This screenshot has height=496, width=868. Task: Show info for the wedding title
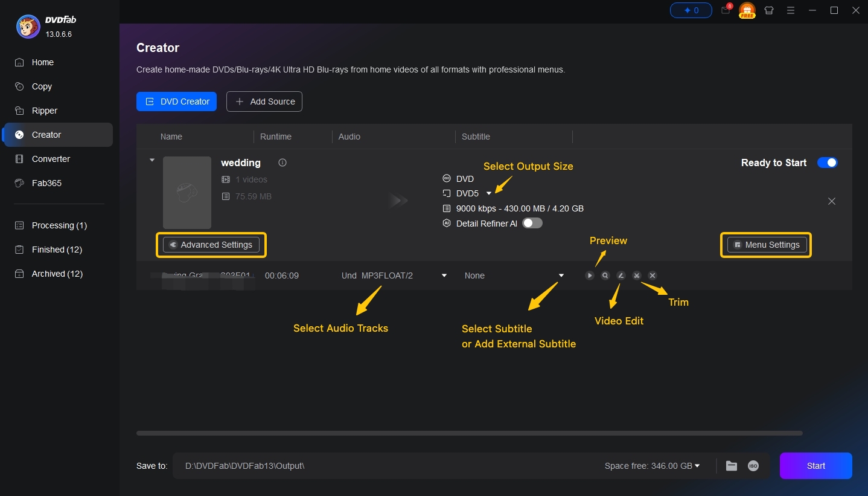(282, 163)
